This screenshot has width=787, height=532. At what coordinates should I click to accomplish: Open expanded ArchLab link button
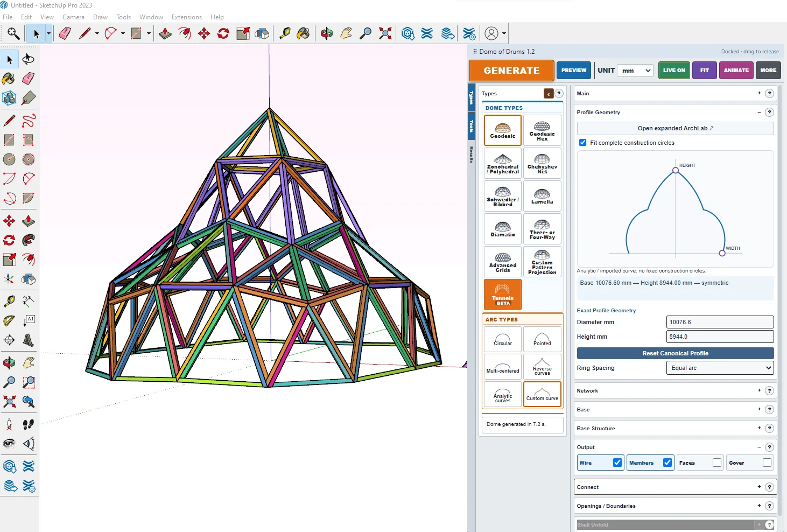click(x=675, y=128)
